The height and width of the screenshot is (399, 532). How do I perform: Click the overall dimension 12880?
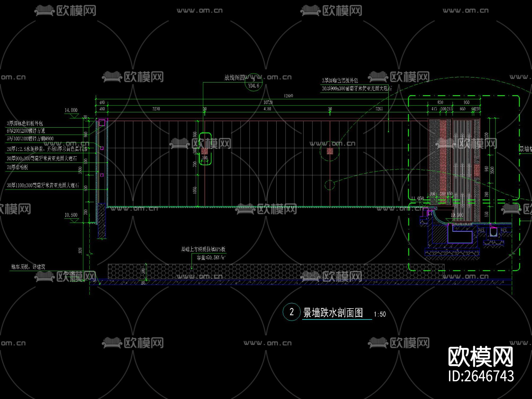[x=288, y=96]
